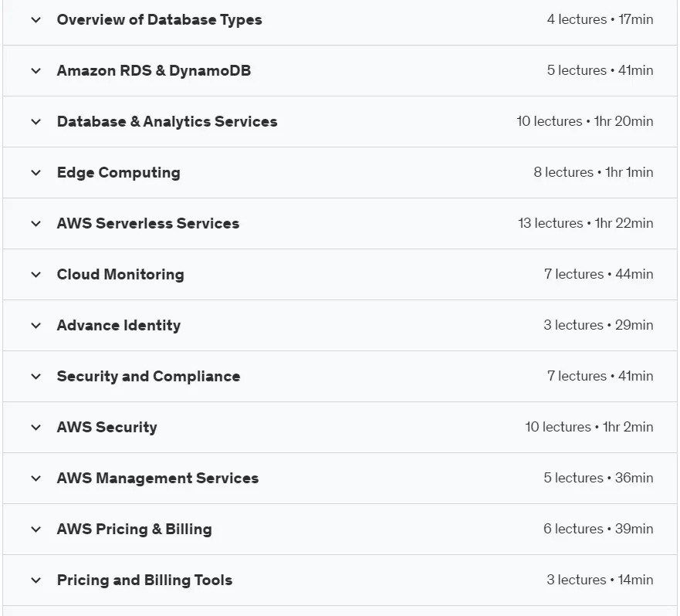Expand the Edge Computing chevron
The image size is (680, 616).
coord(36,173)
